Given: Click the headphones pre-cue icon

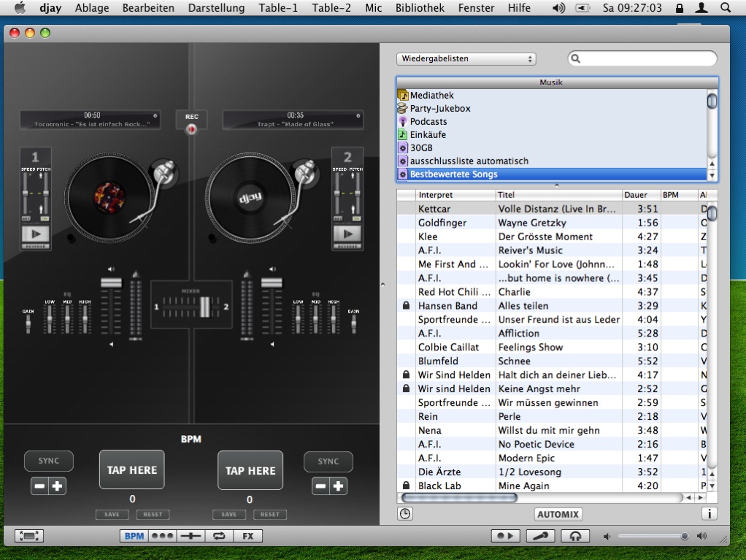Looking at the screenshot, I should click(575, 536).
